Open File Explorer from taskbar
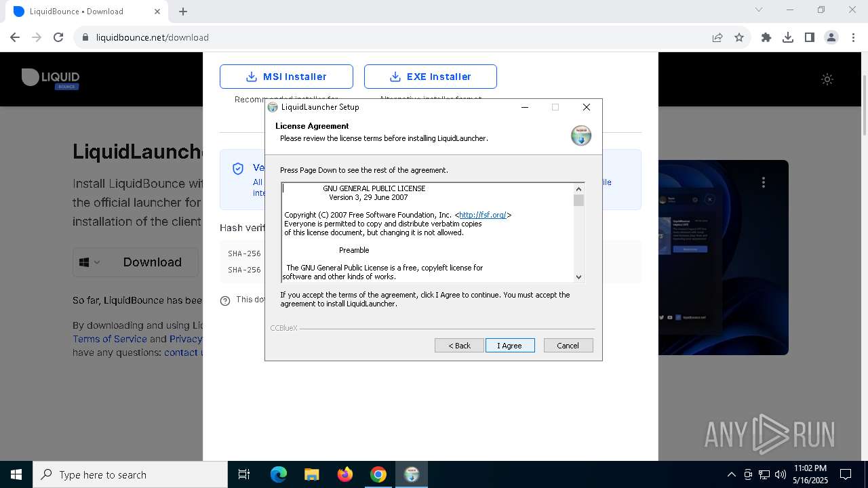 coord(311,474)
